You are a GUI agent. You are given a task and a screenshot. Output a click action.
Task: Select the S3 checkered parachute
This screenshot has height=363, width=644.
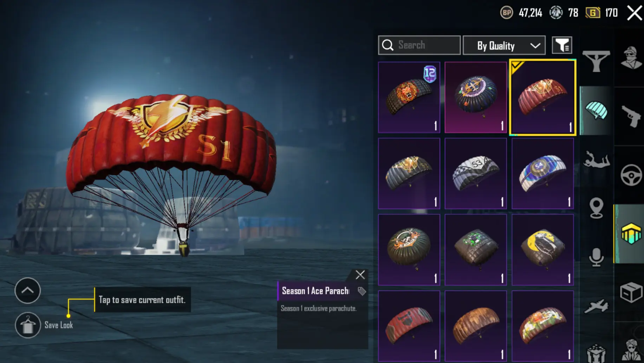coord(476,173)
